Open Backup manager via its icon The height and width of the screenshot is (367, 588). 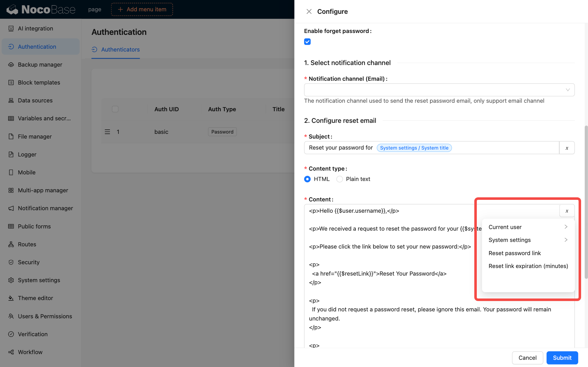tap(11, 65)
